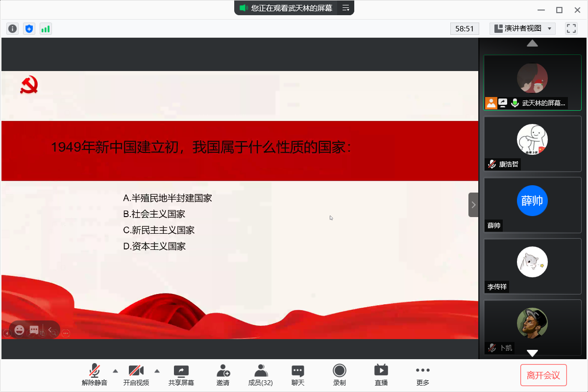Expand video options arrow beside camera

[157, 370]
